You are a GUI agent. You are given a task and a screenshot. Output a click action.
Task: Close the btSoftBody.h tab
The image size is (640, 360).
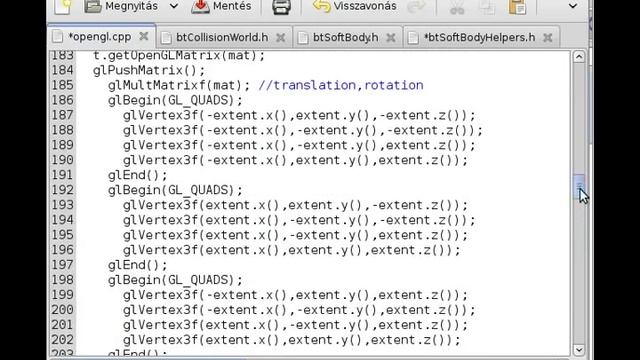[x=391, y=38]
